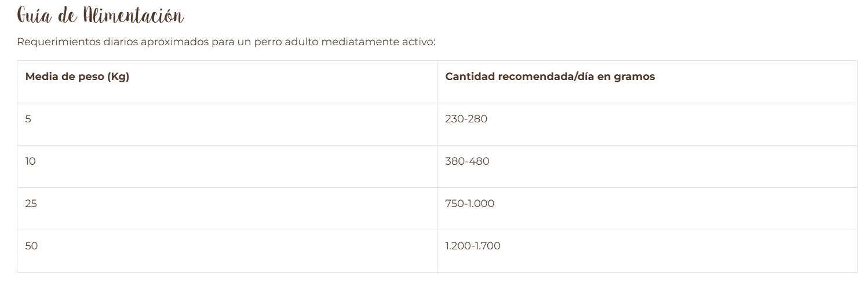Select the 'Cantidad recomendada/día en gramos' header
Viewport: 868px width, 283px height.
[550, 77]
